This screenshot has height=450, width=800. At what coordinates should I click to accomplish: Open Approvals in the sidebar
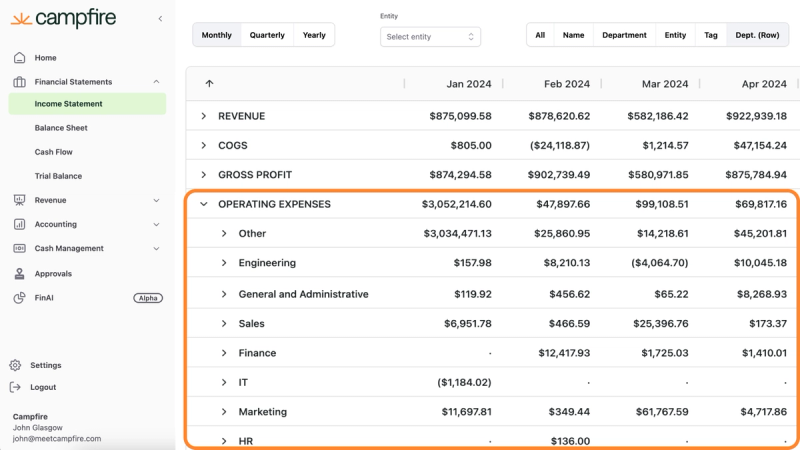coord(53,273)
